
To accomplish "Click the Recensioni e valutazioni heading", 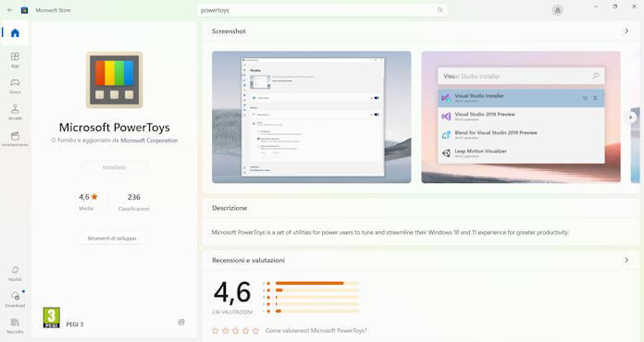I will click(x=248, y=260).
